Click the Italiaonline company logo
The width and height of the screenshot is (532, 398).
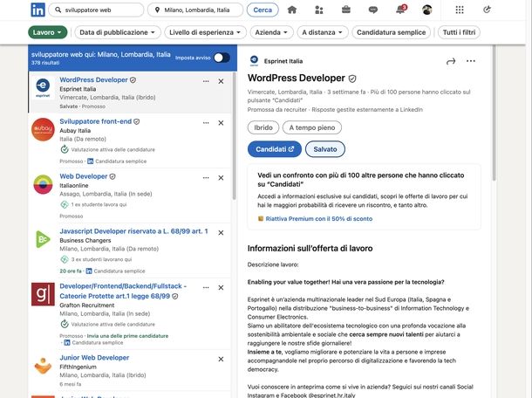click(43, 184)
